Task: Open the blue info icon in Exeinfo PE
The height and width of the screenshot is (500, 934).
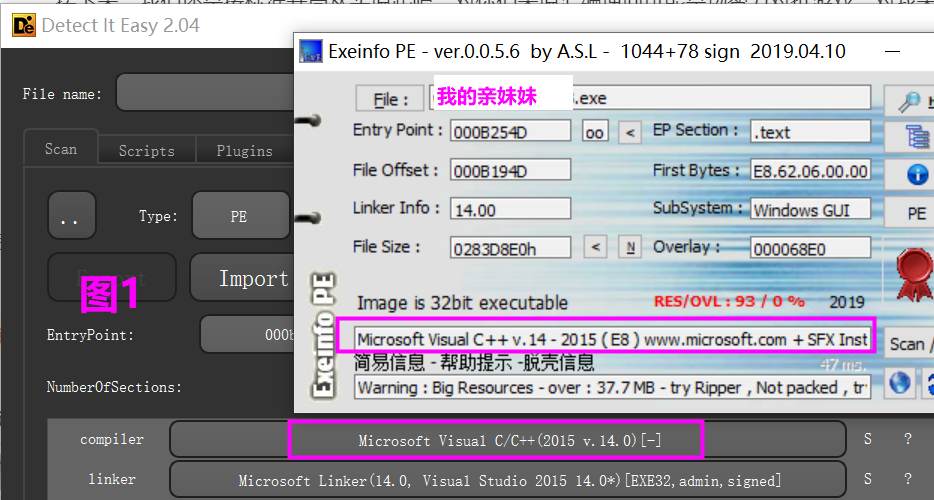Action: tap(917, 175)
